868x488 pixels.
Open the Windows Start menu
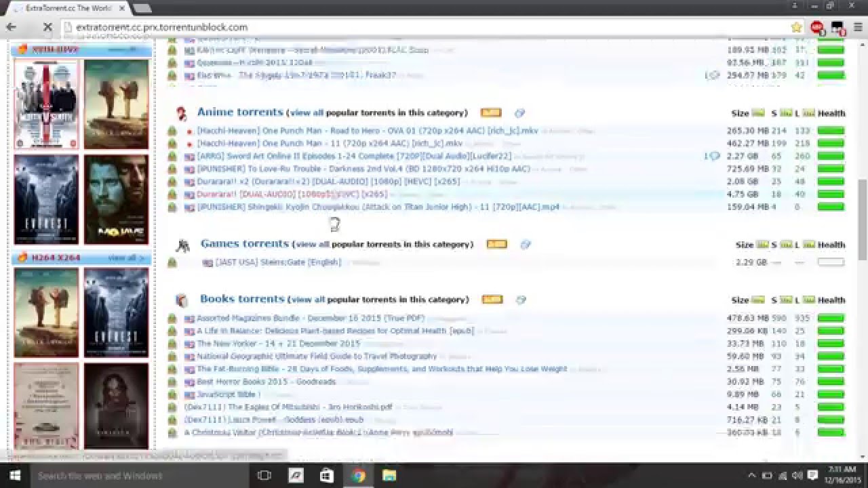(15, 476)
